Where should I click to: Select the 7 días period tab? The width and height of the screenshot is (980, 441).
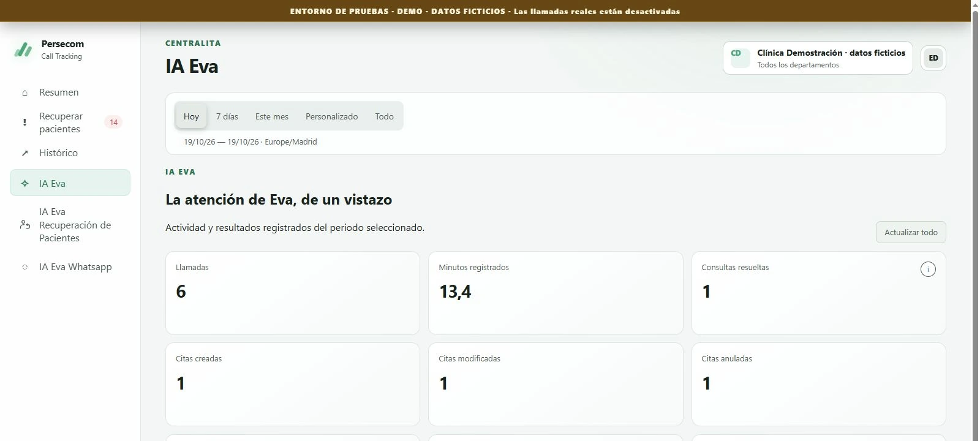click(227, 116)
